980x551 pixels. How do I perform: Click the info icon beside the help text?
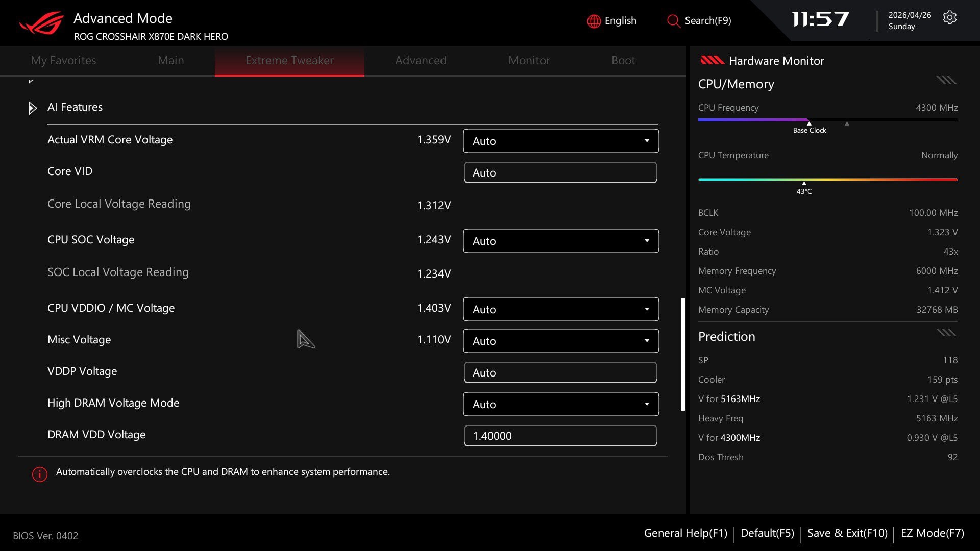40,474
